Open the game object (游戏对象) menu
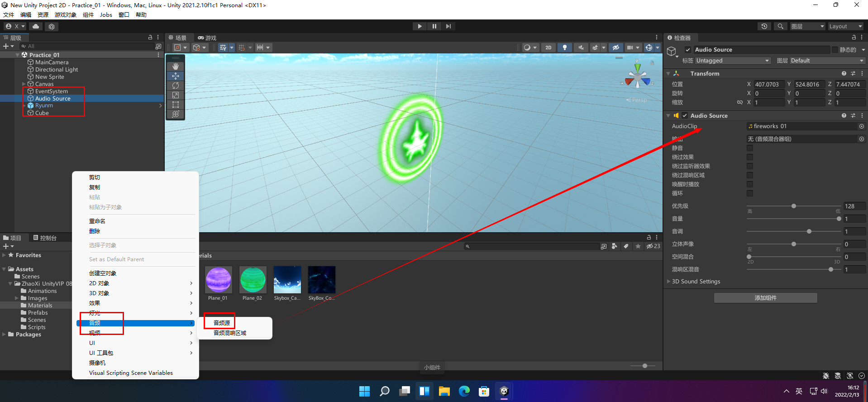868x402 pixels. [x=66, y=15]
